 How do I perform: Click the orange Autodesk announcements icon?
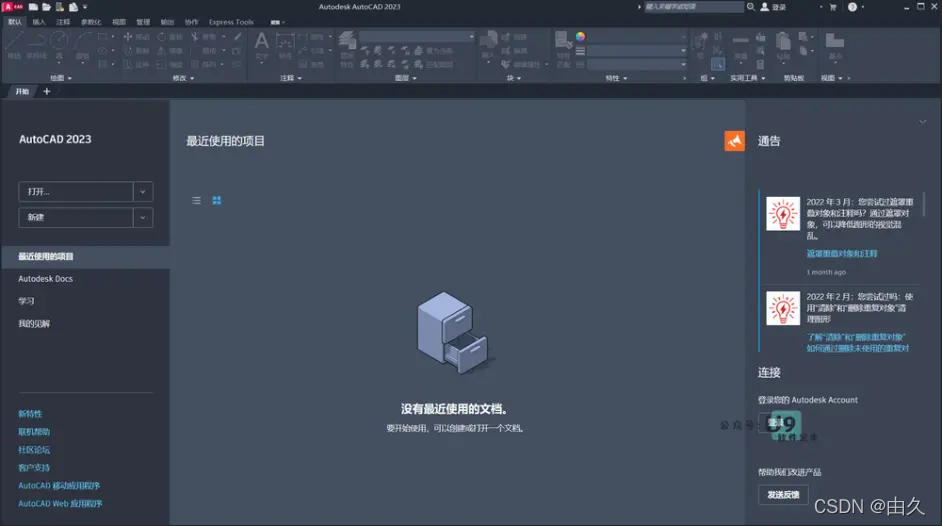(734, 141)
